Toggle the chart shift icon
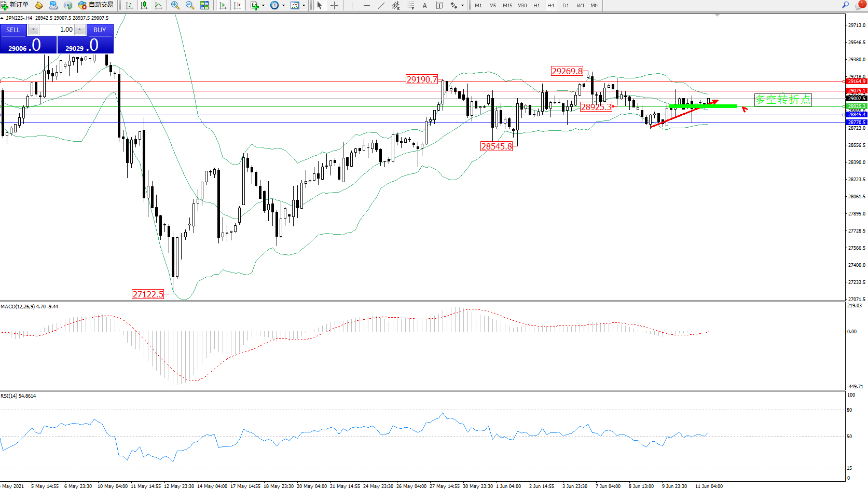 (237, 5)
